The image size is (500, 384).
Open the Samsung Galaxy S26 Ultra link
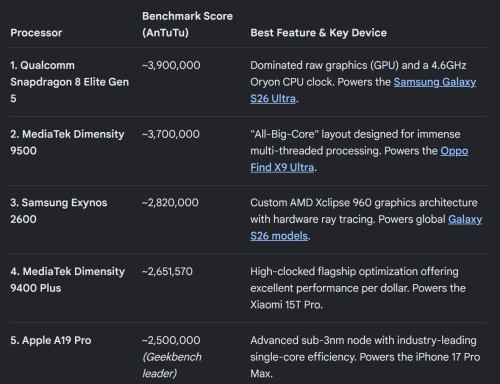[x=435, y=82]
